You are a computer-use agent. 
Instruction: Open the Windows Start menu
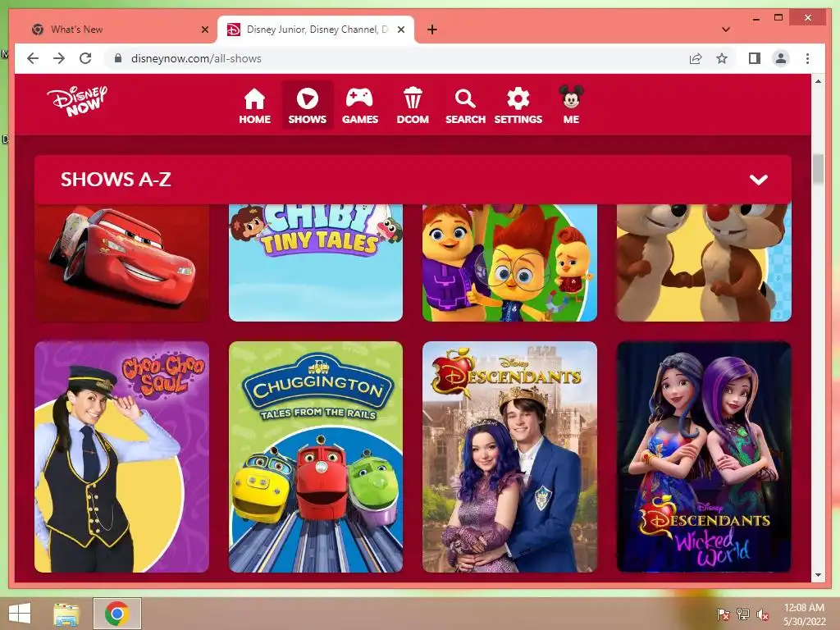pos(20,614)
